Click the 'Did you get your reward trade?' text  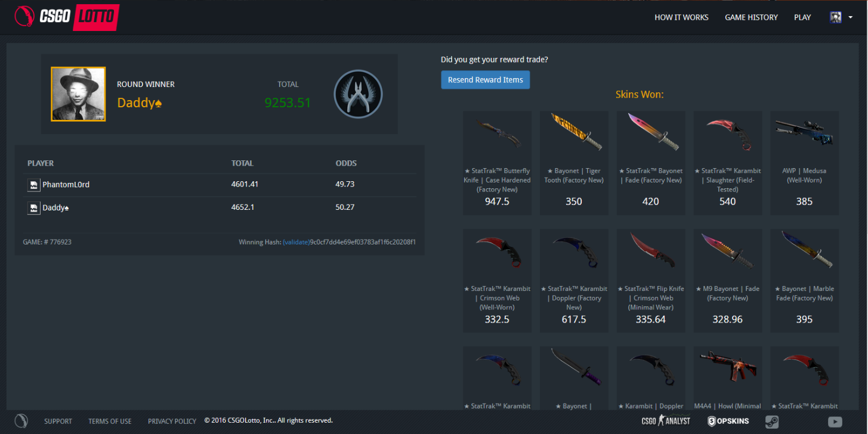(495, 60)
